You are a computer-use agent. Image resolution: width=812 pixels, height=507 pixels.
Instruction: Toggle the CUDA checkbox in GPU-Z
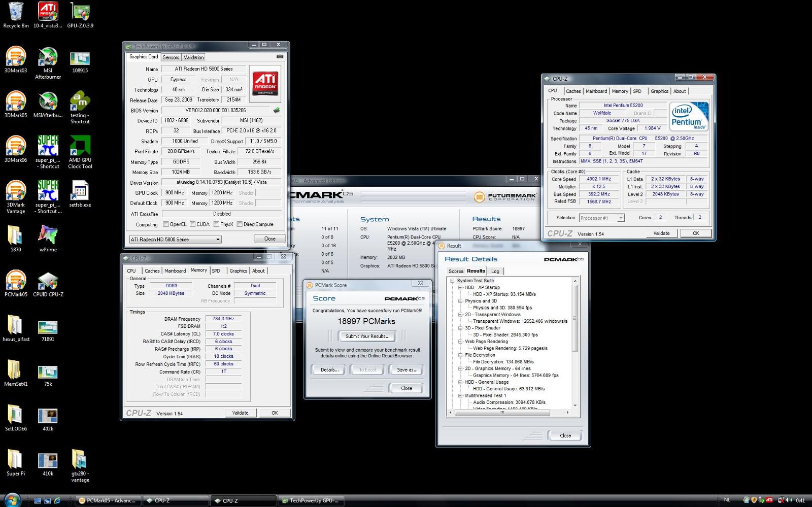tap(192, 224)
